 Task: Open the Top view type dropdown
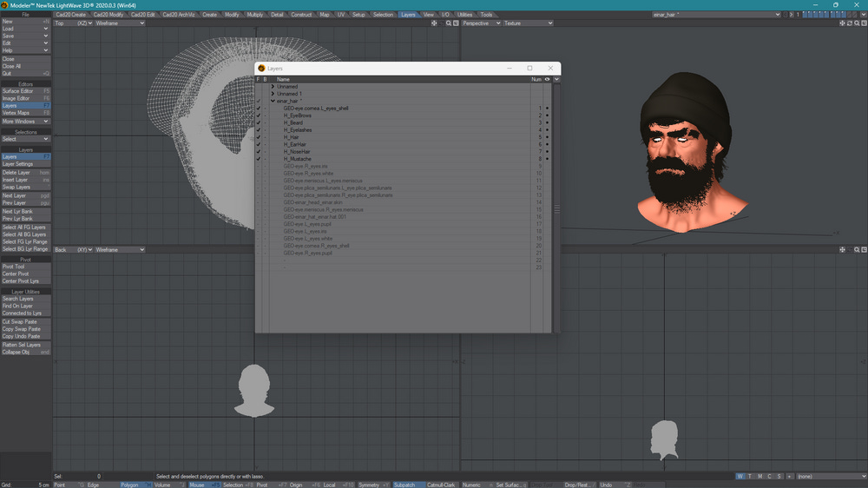[x=73, y=23]
